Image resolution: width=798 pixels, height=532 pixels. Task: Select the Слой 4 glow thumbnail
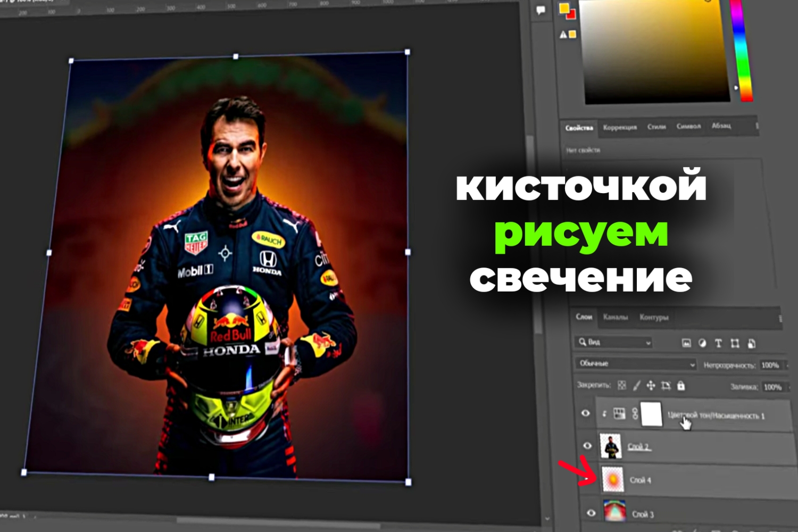(613, 479)
